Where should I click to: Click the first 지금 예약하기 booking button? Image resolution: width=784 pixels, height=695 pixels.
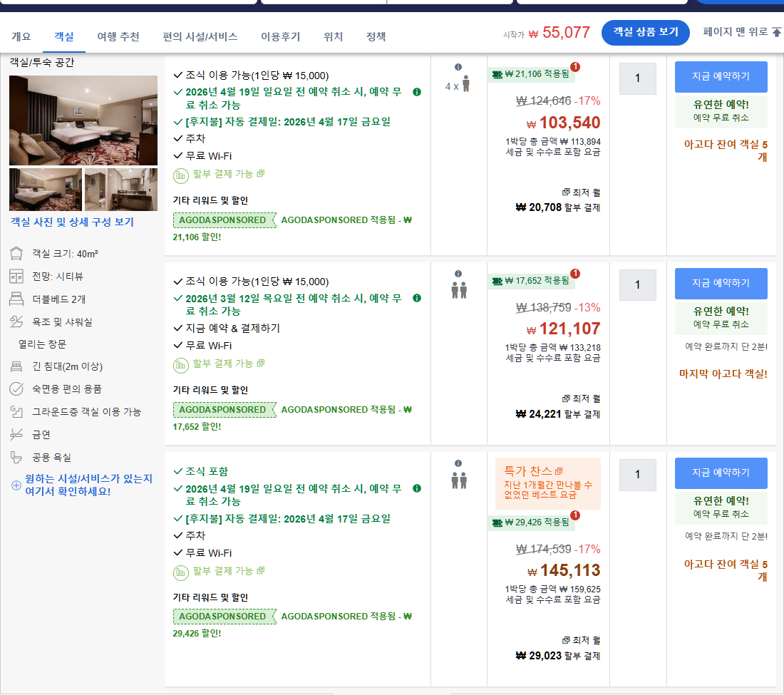[x=721, y=76]
